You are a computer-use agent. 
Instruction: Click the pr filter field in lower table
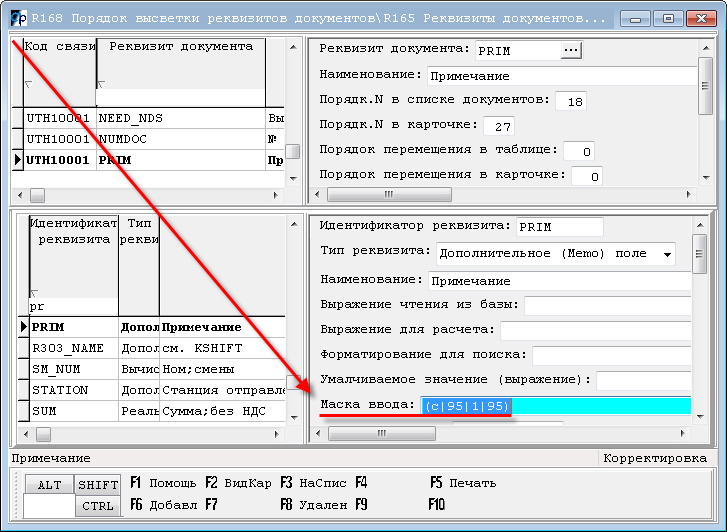click(x=70, y=307)
